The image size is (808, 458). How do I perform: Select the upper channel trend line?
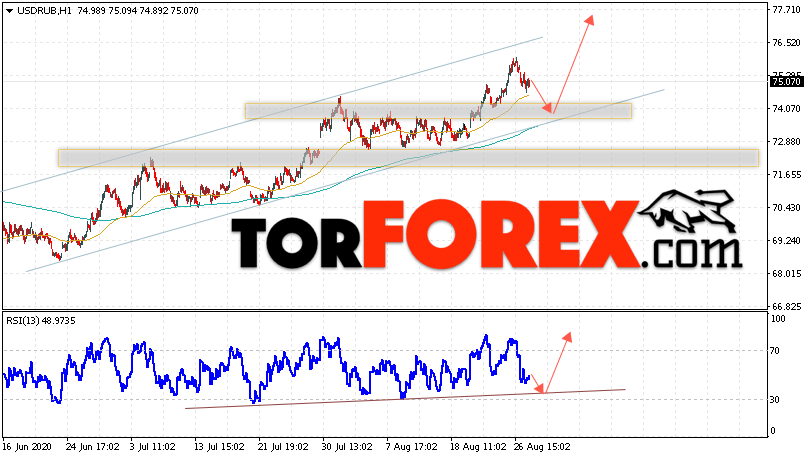[x=272, y=114]
